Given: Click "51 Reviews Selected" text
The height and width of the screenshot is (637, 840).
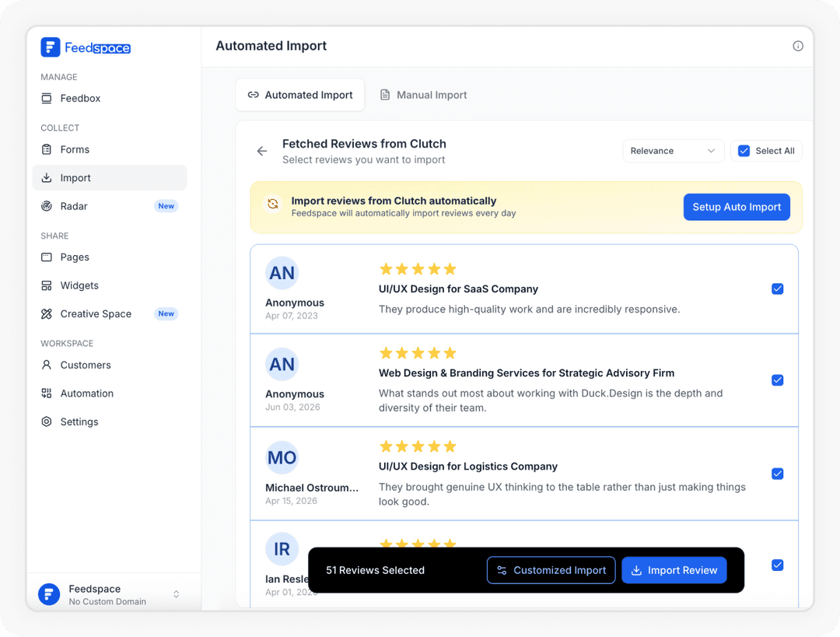Looking at the screenshot, I should [x=375, y=570].
